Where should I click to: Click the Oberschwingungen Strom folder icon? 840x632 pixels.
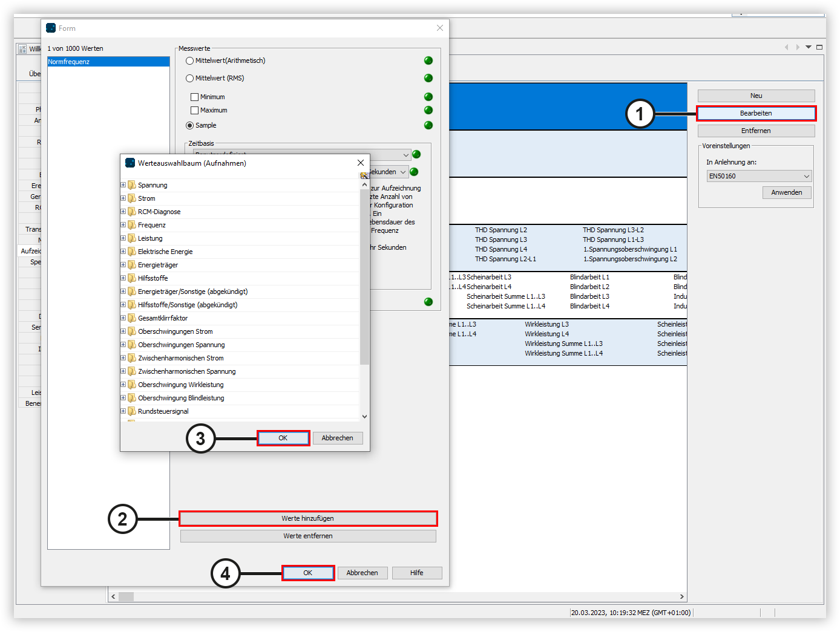coord(133,331)
